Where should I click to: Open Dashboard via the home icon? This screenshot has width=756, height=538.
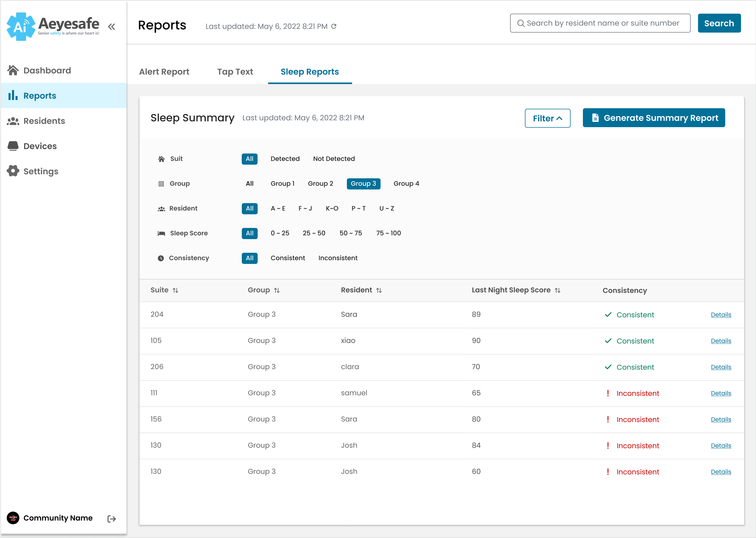pos(13,70)
